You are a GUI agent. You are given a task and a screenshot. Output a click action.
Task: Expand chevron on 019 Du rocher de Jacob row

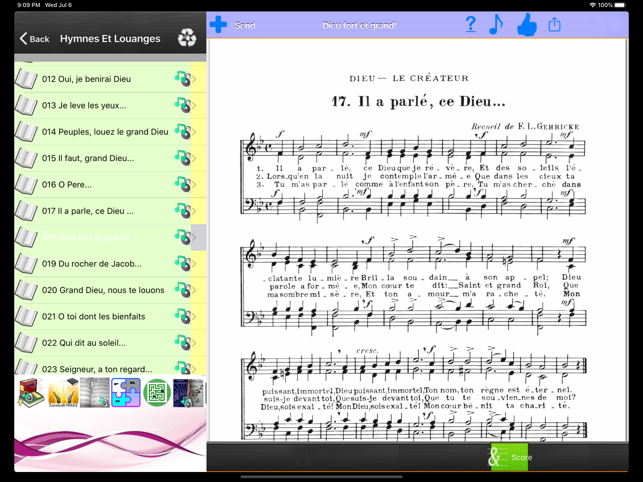tap(194, 263)
